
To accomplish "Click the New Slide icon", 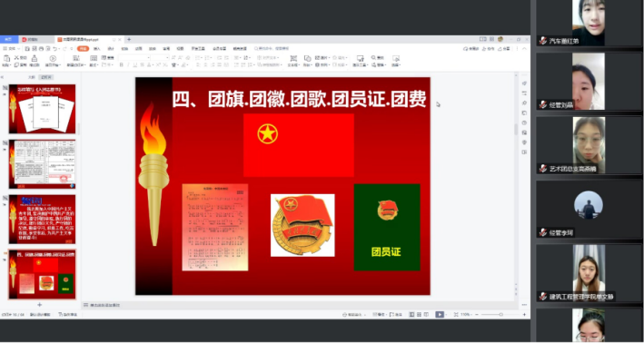I will click(76, 58).
